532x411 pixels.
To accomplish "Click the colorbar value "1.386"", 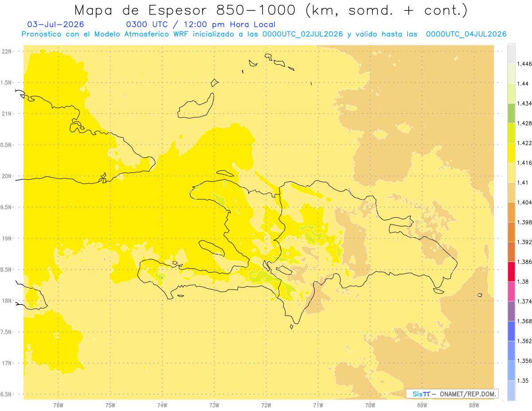I will pos(524,262).
